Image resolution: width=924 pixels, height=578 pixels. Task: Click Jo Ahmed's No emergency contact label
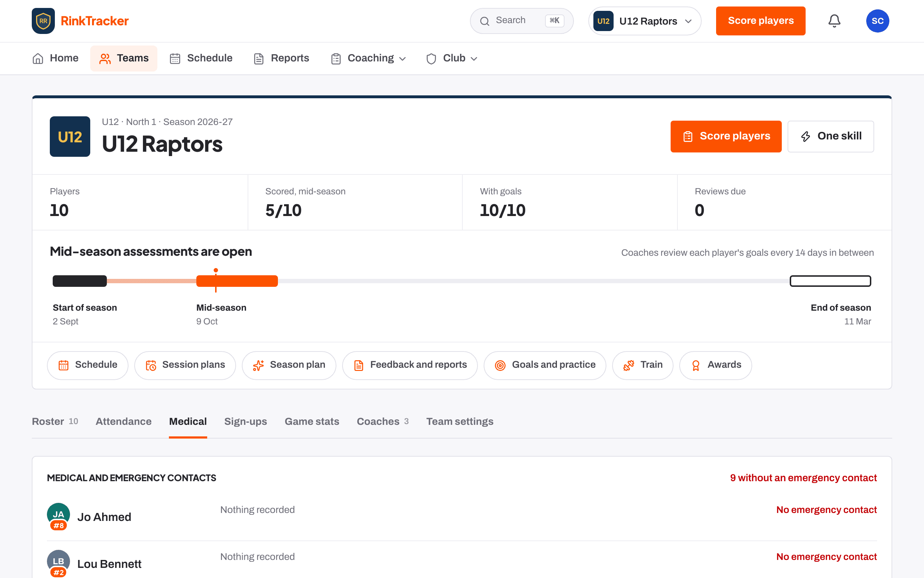point(826,510)
